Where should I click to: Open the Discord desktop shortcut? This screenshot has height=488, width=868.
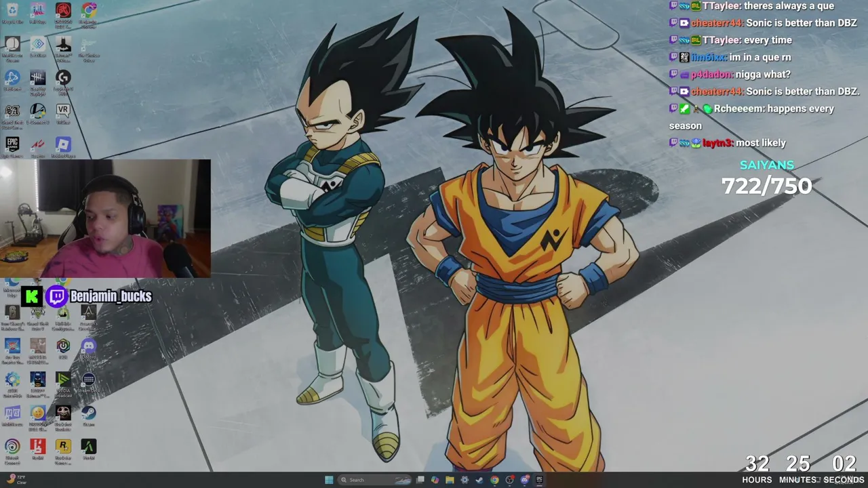[x=88, y=348]
